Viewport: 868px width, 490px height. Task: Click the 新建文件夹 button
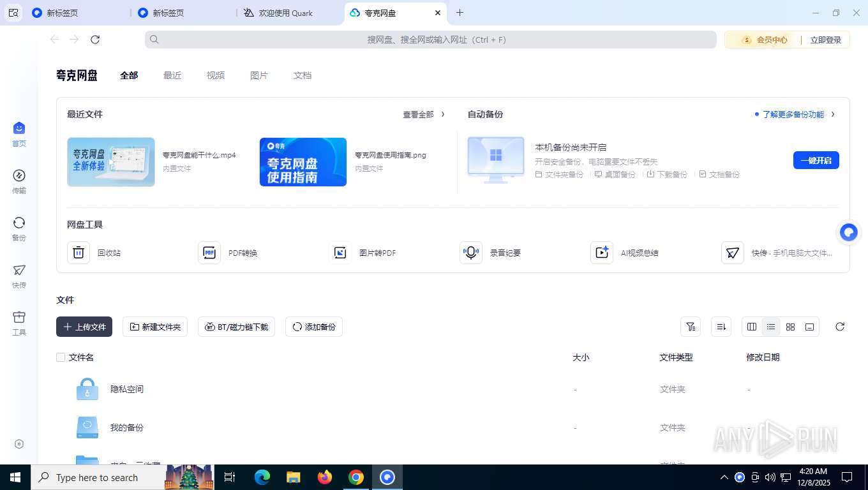155,327
